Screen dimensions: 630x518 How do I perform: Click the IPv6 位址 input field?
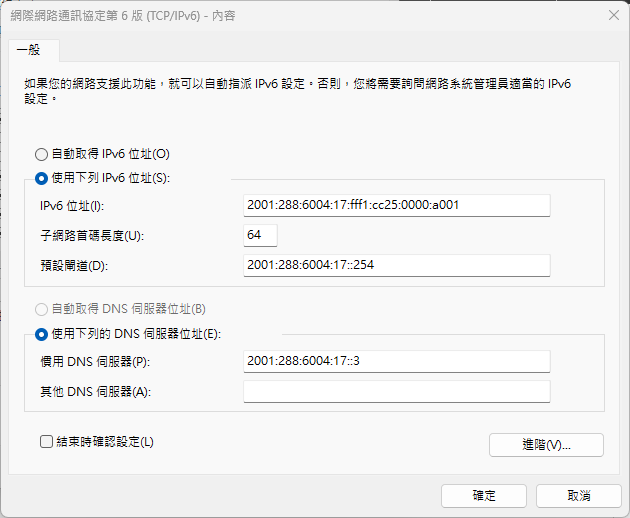point(397,205)
